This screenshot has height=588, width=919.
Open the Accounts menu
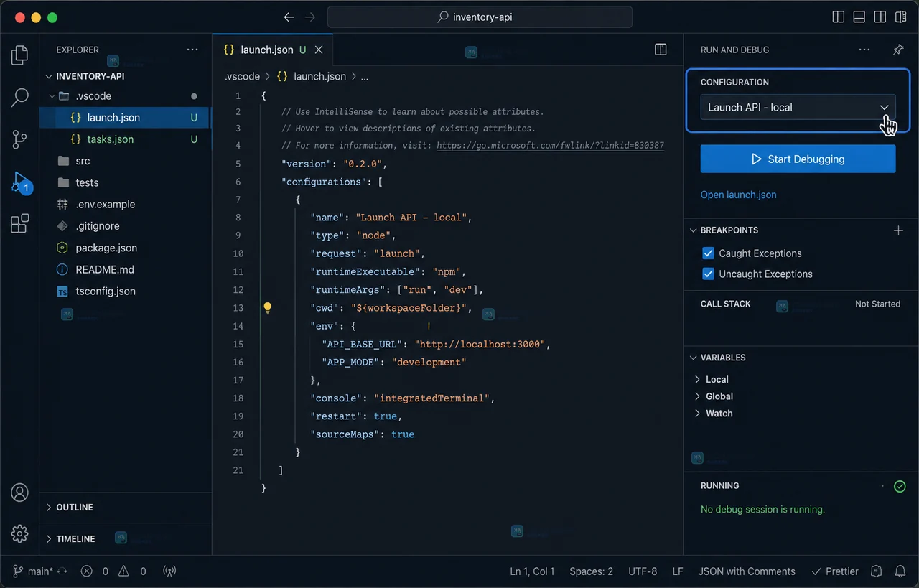tap(20, 493)
